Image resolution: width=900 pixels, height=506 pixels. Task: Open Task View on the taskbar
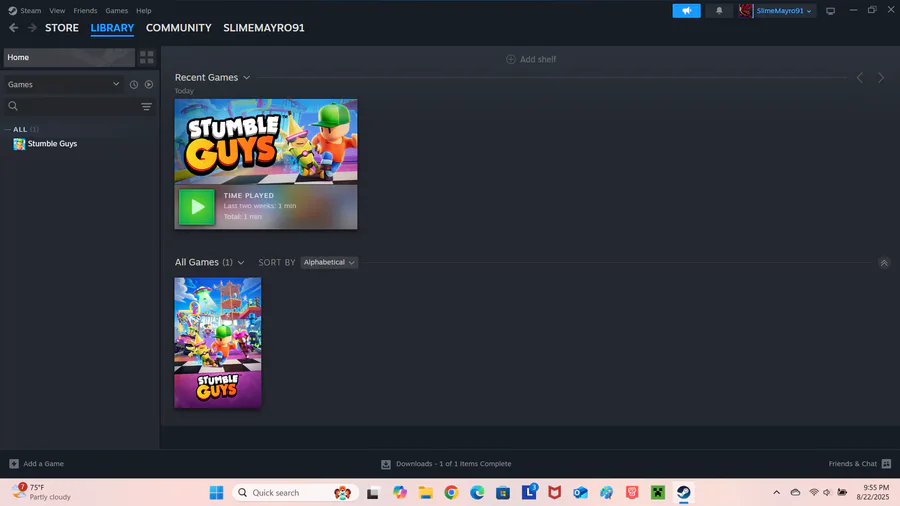pos(373,492)
